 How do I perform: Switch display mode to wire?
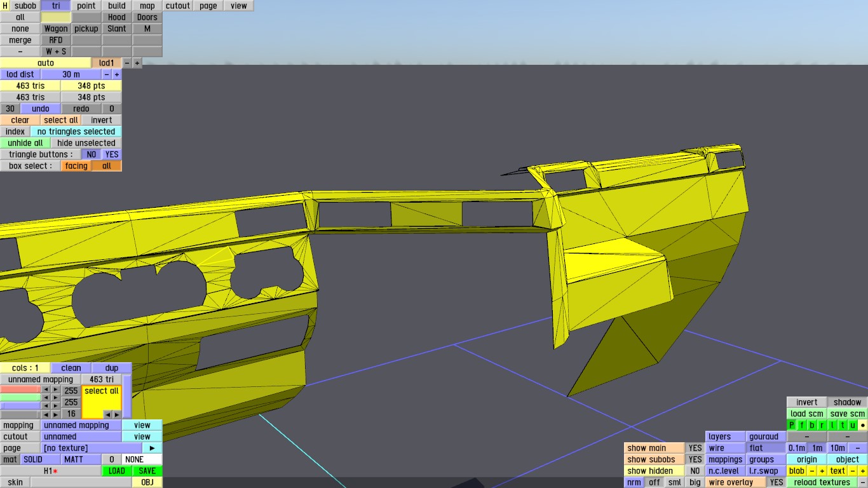point(726,448)
